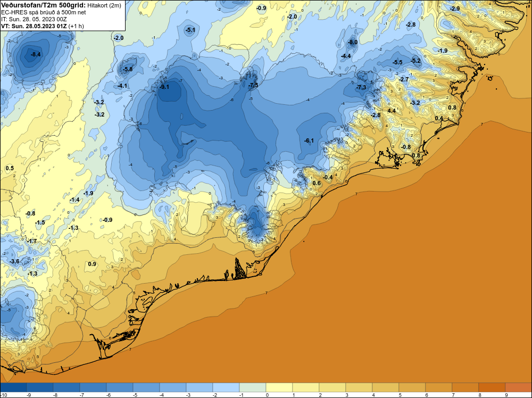Select the '-6.1' temperature label

pos(309,140)
